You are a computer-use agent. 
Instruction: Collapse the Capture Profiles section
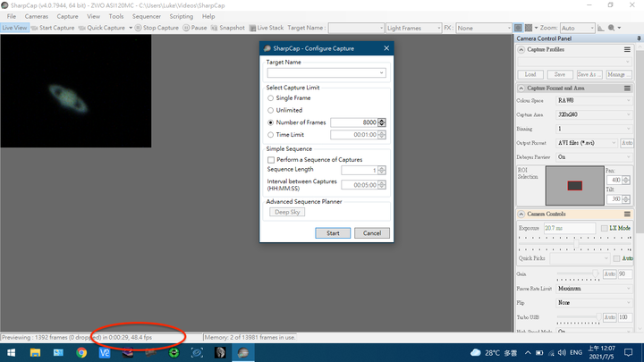point(521,50)
